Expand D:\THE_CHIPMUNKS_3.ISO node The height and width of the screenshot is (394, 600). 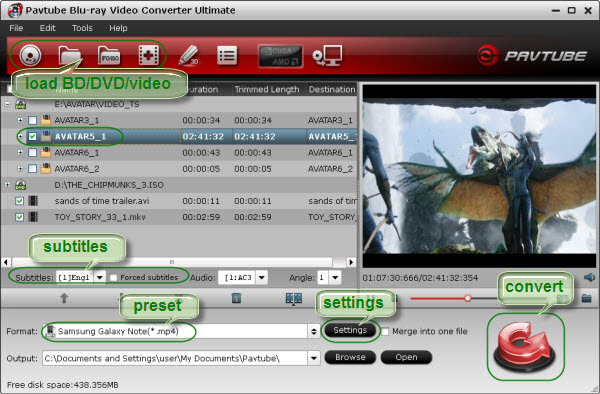7,185
